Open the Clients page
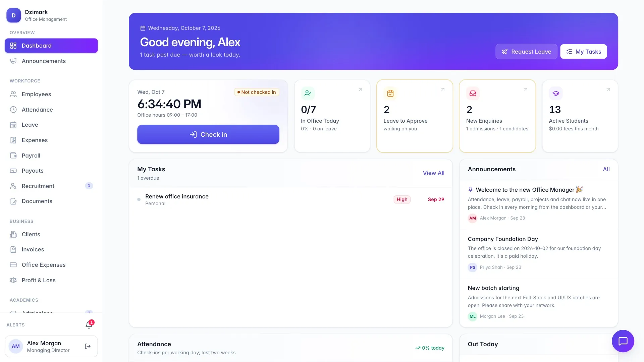Image resolution: width=644 pixels, height=362 pixels. tap(51, 234)
